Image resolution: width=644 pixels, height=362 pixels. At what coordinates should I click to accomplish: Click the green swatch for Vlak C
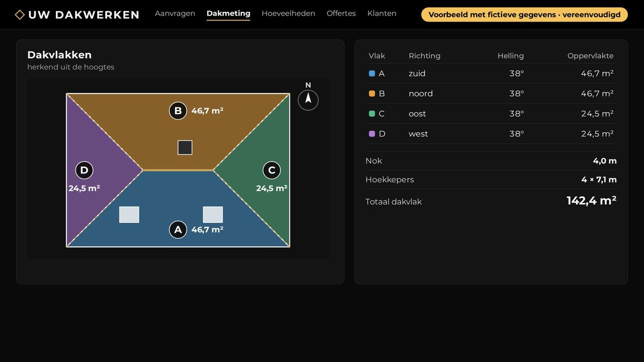pos(372,114)
